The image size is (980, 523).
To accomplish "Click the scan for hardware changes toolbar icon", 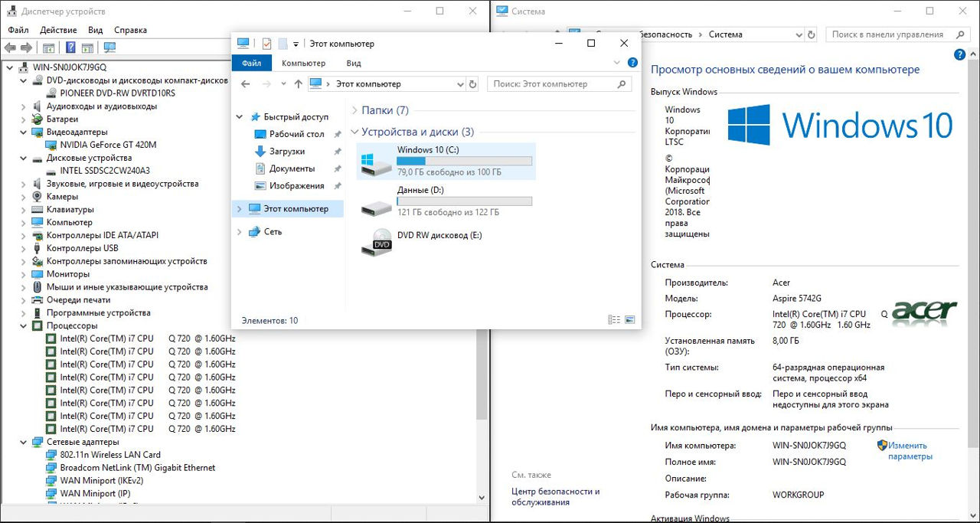I will click(x=109, y=47).
